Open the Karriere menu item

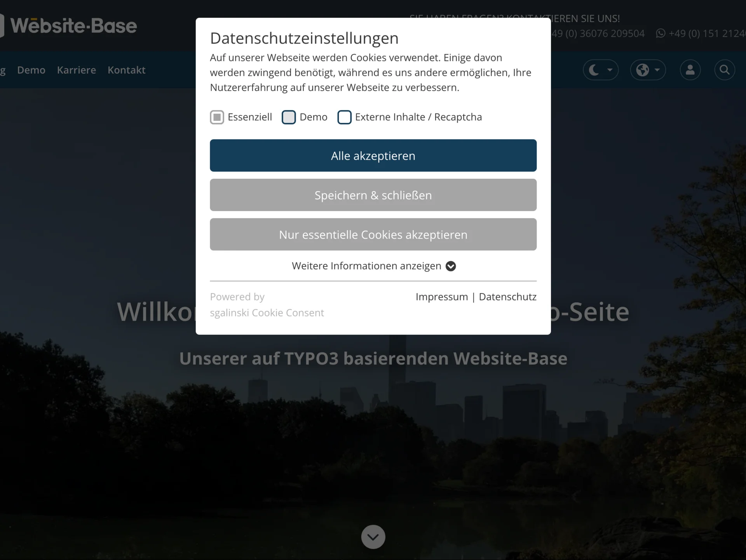point(76,70)
